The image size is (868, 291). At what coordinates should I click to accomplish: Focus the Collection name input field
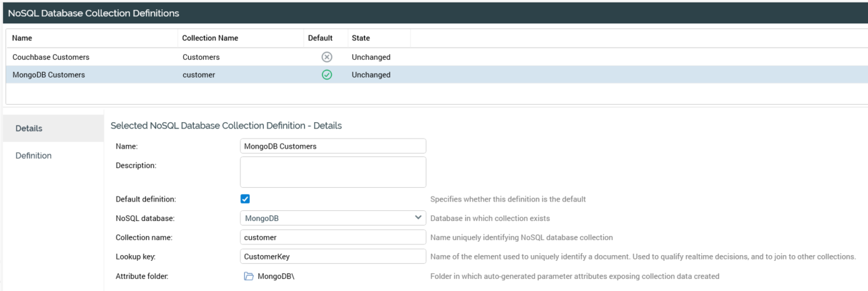click(x=333, y=237)
